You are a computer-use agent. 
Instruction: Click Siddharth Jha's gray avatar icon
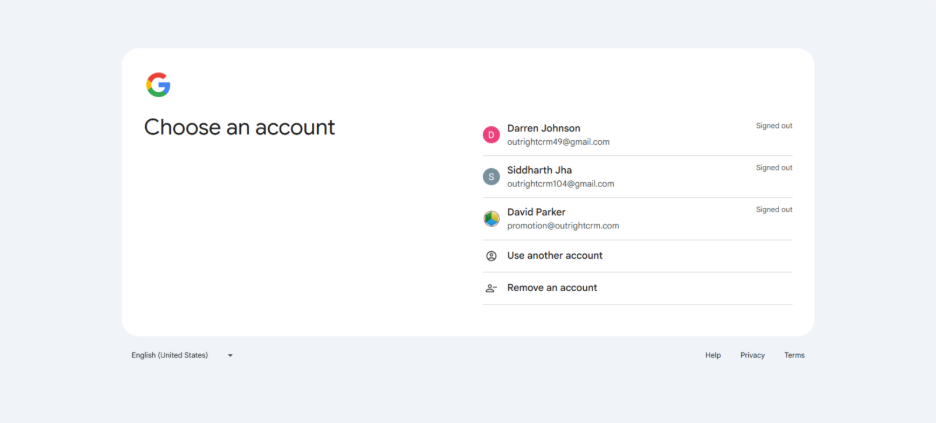[x=491, y=176]
